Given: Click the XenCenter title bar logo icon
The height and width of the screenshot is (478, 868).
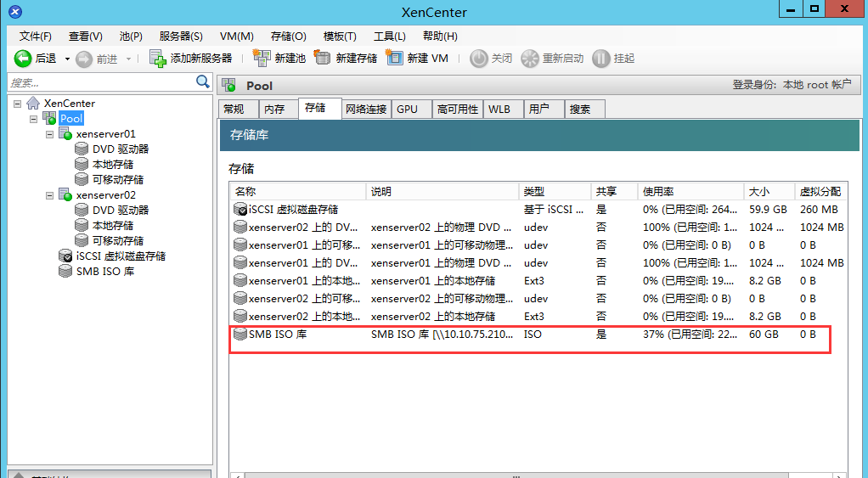Looking at the screenshot, I should coord(15,11).
